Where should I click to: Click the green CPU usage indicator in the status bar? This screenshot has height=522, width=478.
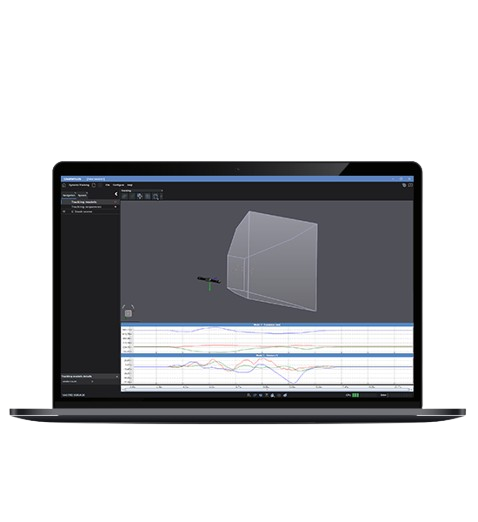356,395
